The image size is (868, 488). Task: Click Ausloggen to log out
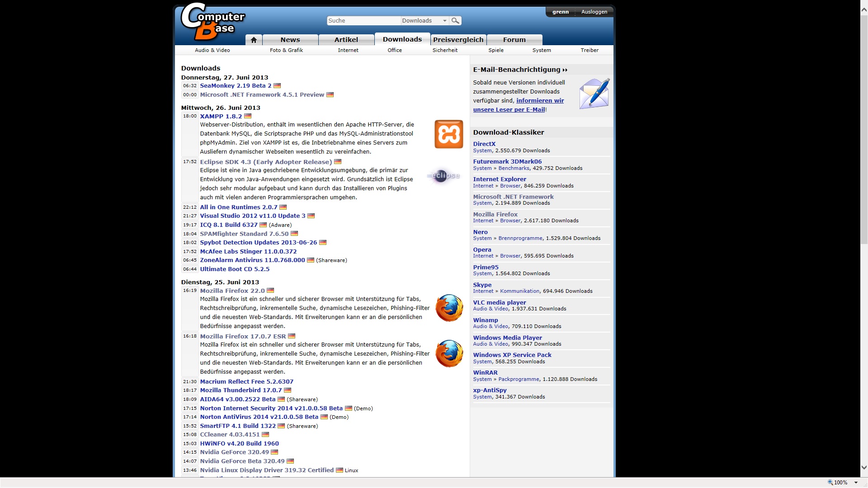pyautogui.click(x=594, y=12)
